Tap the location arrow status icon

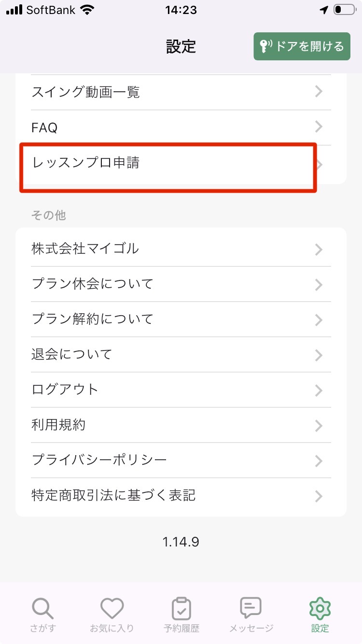tap(324, 10)
